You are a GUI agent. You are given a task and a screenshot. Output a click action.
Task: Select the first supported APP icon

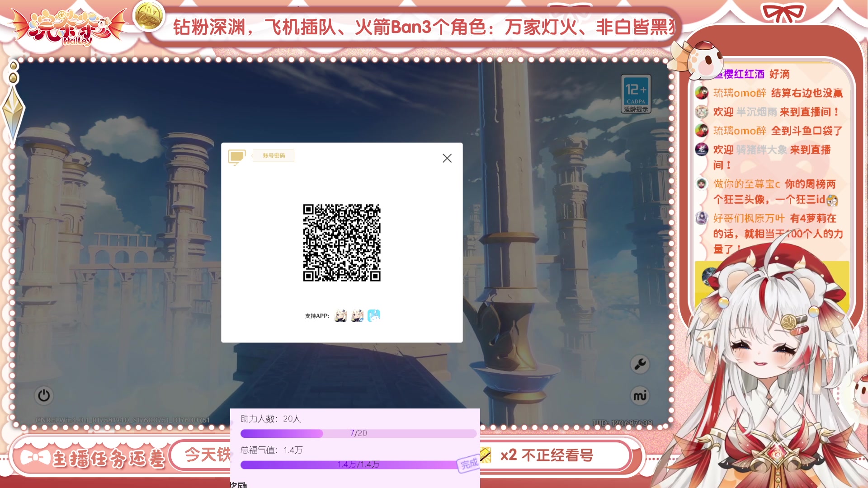tap(340, 315)
